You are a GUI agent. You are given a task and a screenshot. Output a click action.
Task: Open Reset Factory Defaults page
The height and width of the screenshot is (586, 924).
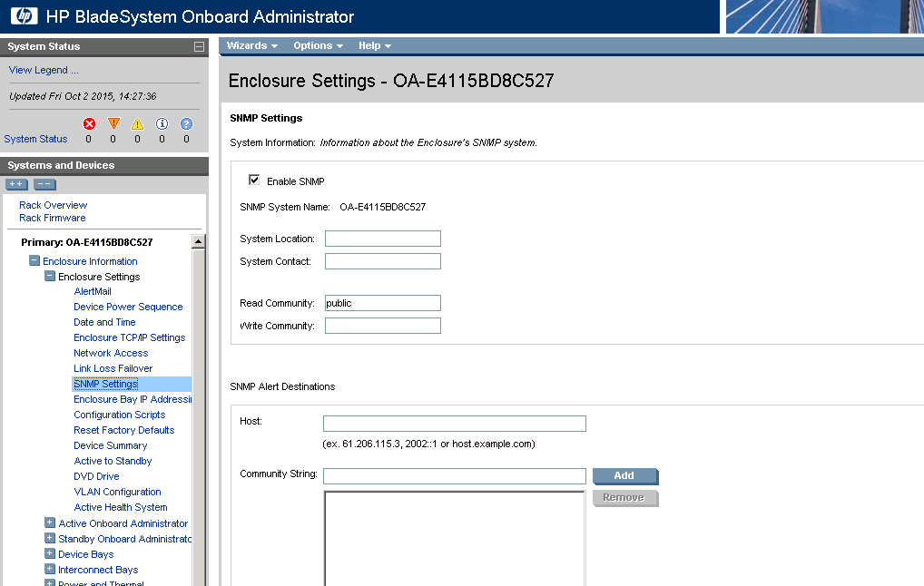[124, 430]
